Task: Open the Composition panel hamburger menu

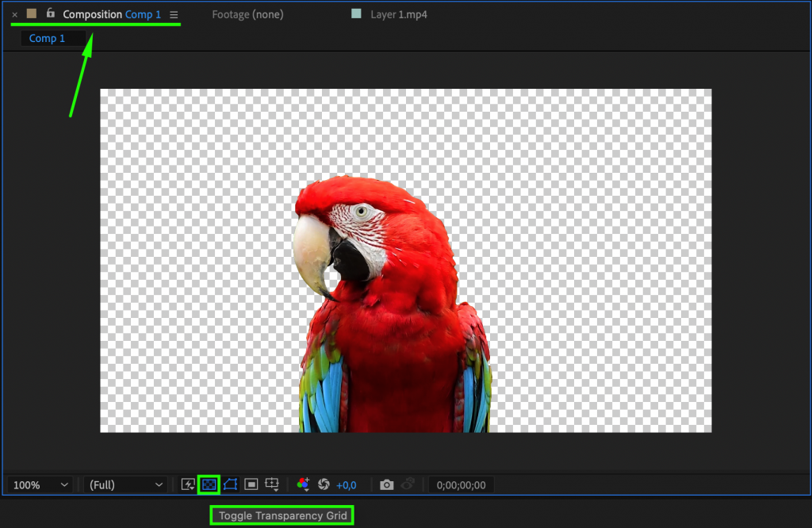Action: (173, 13)
